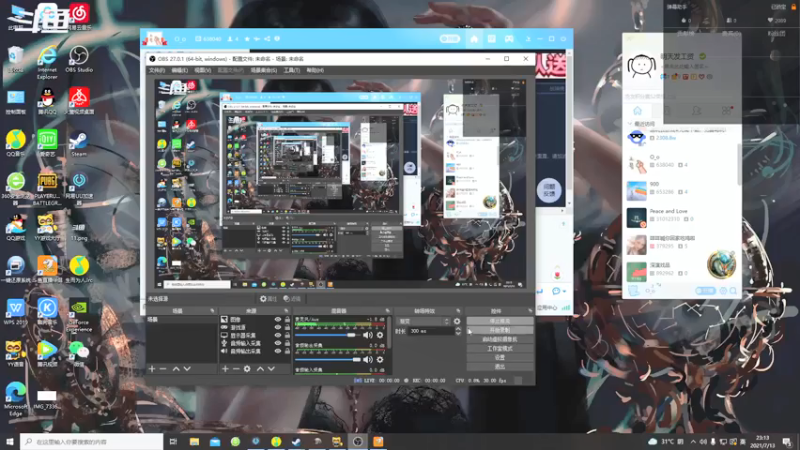800x450 pixels.
Task: Add a new scene with plus icon
Action: pyautogui.click(x=152, y=368)
